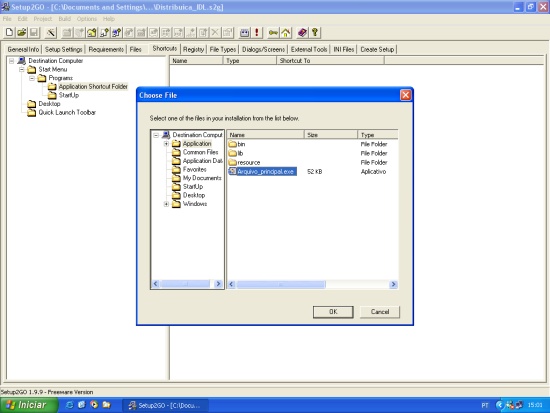Viewport: 550px width, 413px height.
Task: Select Quick Launch Toolbar tree item
Action: 67,112
